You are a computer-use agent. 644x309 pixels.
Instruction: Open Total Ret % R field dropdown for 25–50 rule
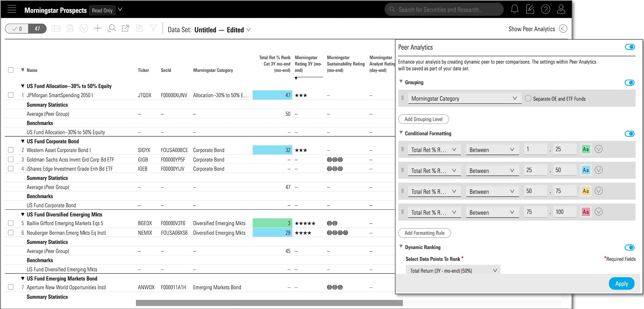click(x=434, y=171)
